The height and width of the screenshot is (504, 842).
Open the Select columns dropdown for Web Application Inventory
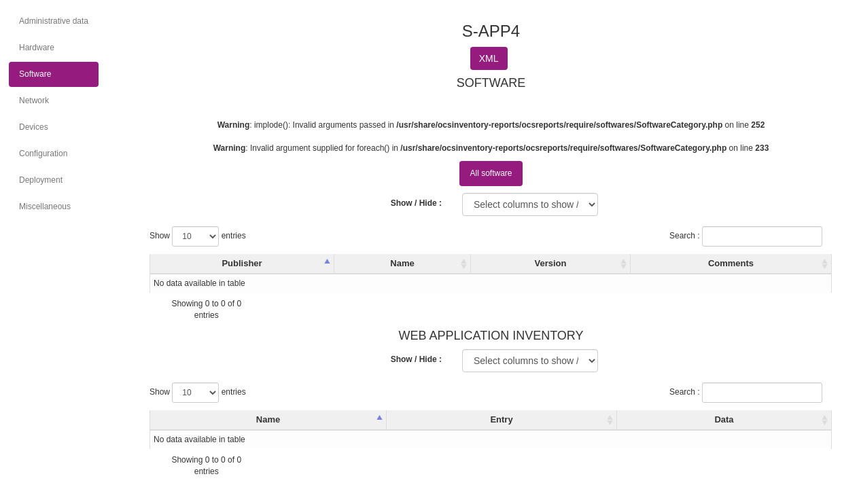(529, 361)
